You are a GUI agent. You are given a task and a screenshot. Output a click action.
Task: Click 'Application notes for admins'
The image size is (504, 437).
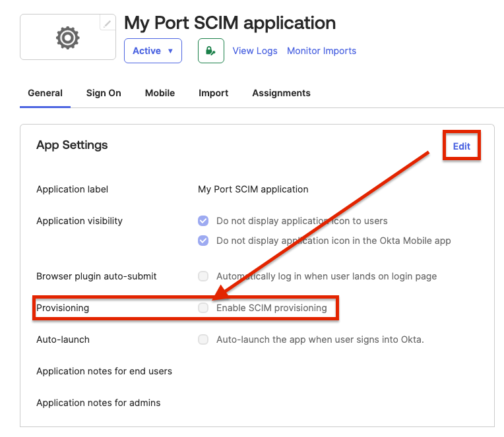click(x=98, y=403)
